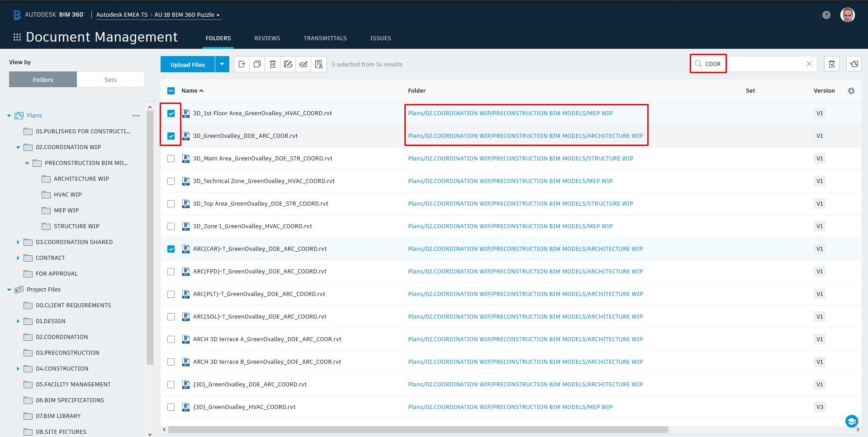Click the Copy files toolbar icon
This screenshot has width=868, height=437.
pyautogui.click(x=257, y=64)
